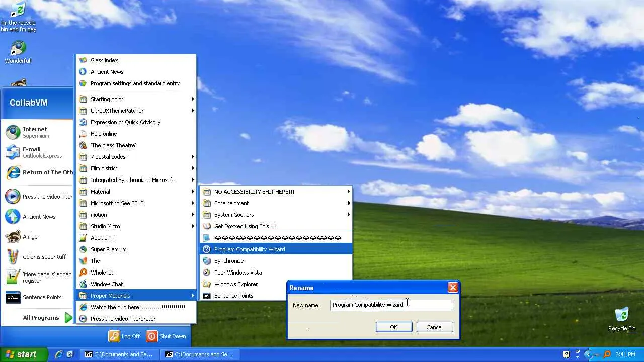Confirm rename with the OK button
The width and height of the screenshot is (644, 362).
394,327
